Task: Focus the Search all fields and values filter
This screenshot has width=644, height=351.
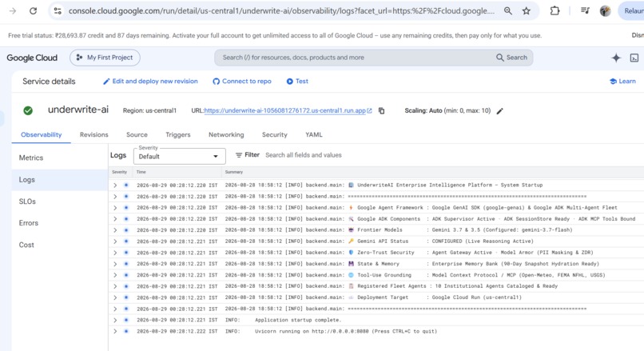Action: pyautogui.click(x=304, y=155)
